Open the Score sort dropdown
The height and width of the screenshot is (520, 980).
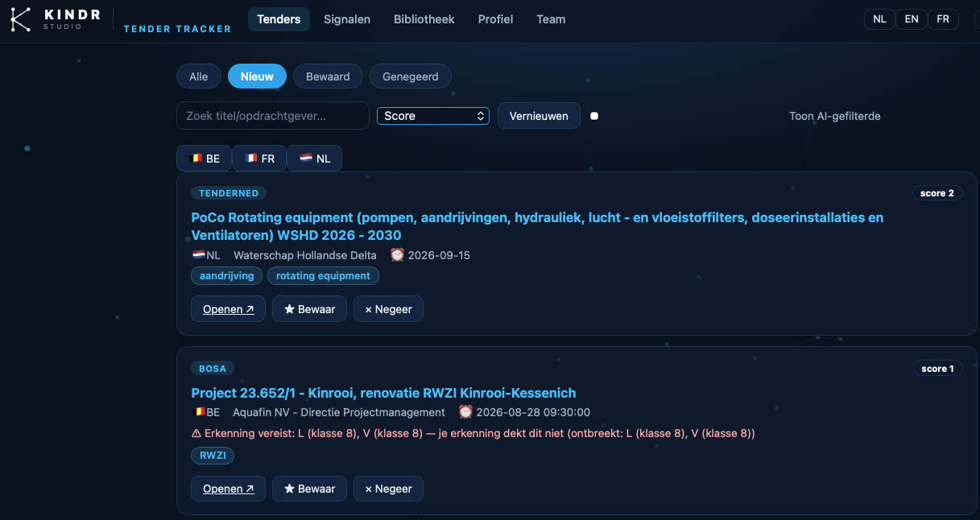tap(433, 116)
